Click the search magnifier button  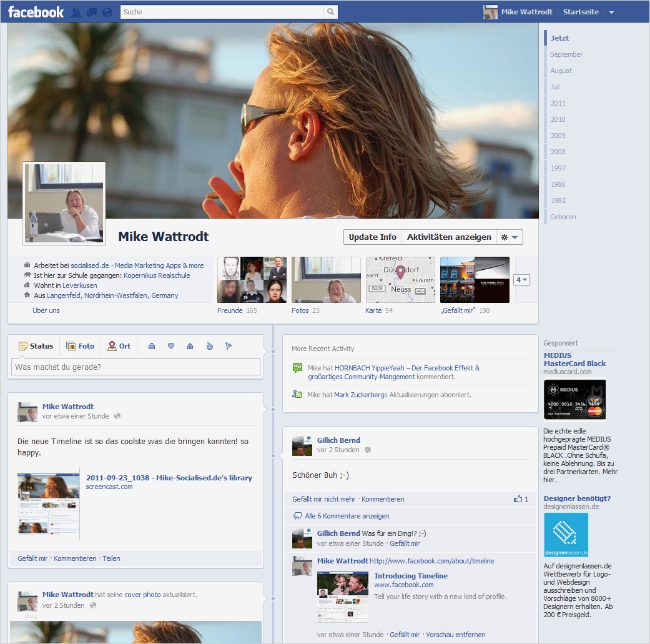click(x=330, y=12)
